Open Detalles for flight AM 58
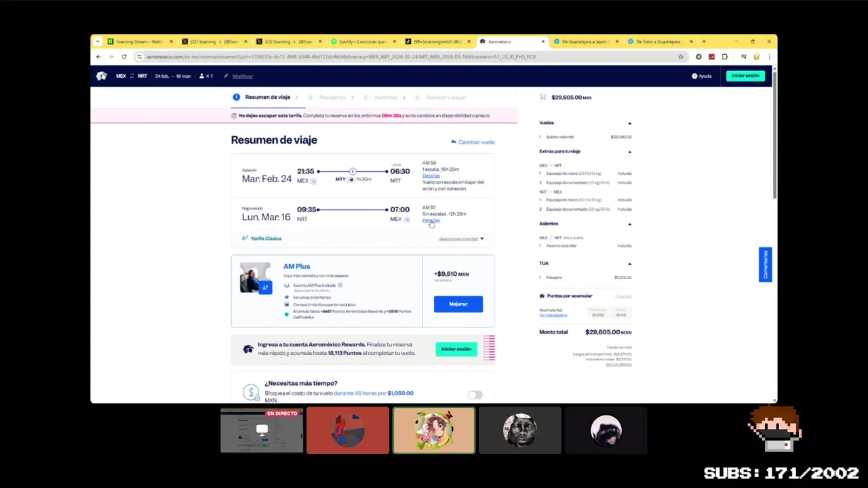The width and height of the screenshot is (868, 488). click(431, 176)
